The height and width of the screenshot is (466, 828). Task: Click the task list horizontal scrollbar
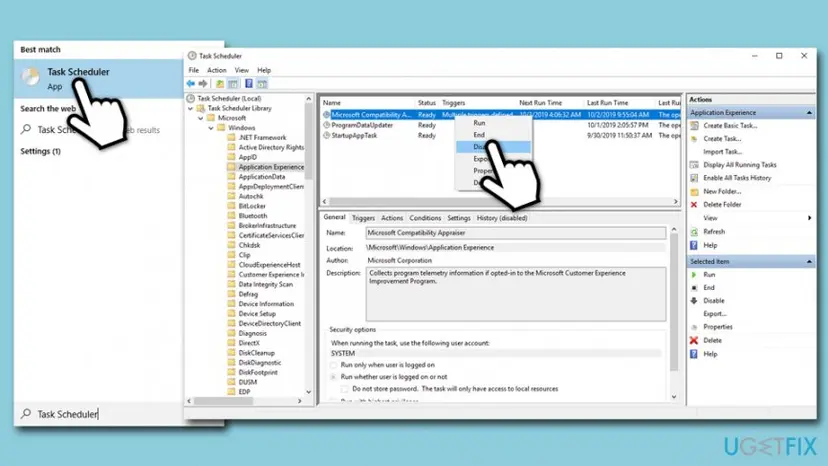[500, 201]
